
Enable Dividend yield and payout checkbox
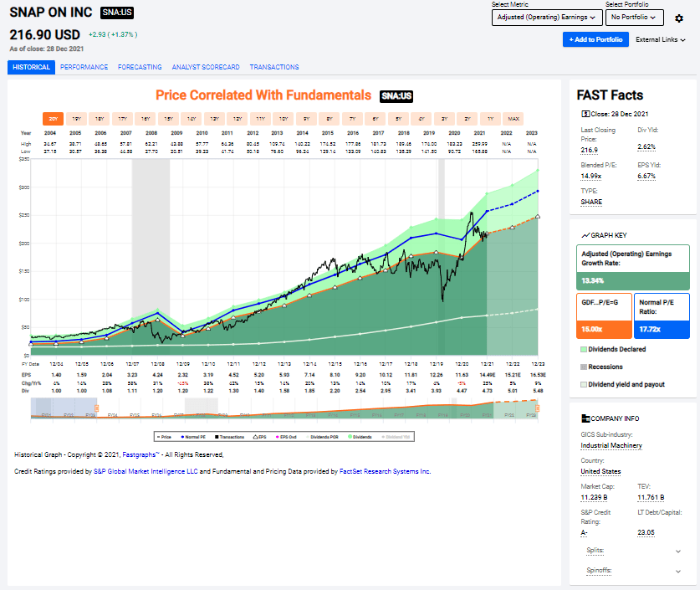coord(584,384)
